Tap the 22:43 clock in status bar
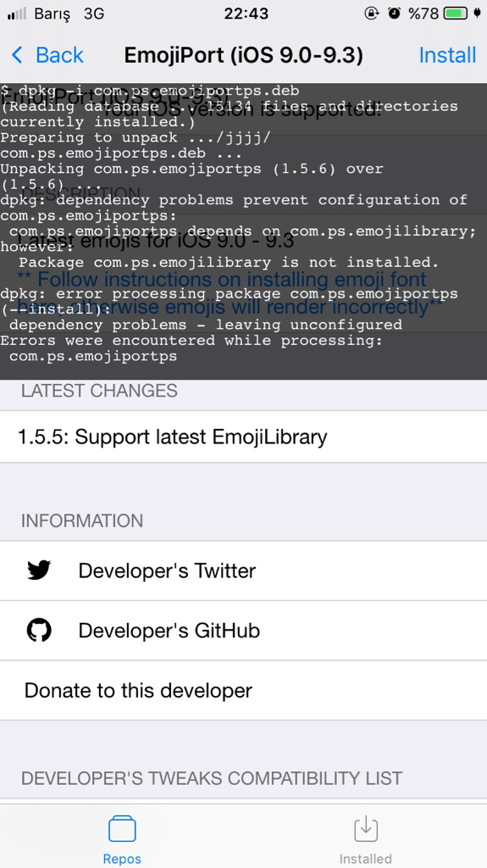This screenshot has width=487, height=868. click(246, 14)
